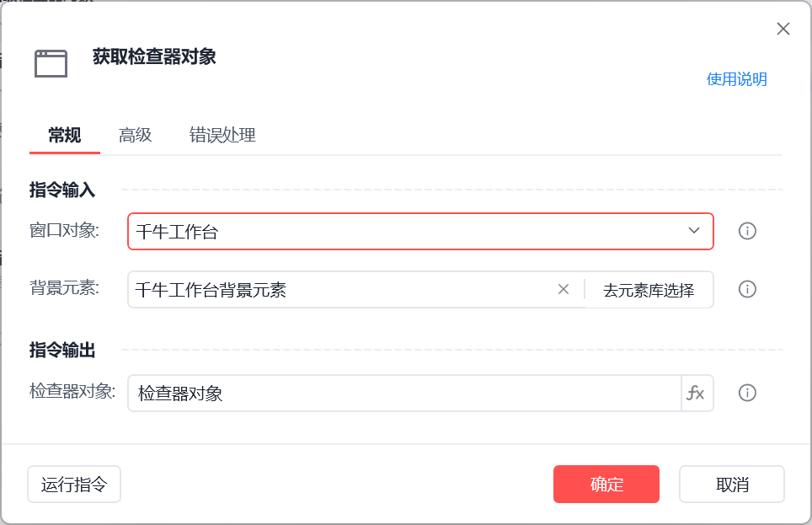This screenshot has height=525, width=812.
Task: Open the 使用说明 help link
Action: tap(736, 79)
